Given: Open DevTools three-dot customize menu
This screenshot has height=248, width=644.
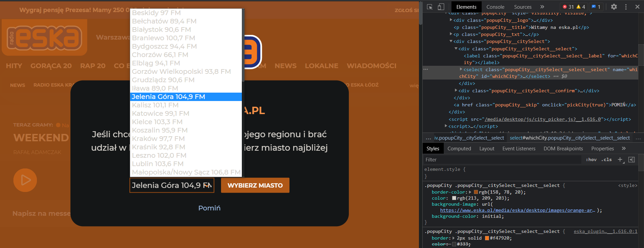Looking at the screenshot, I should pyautogui.click(x=626, y=7).
